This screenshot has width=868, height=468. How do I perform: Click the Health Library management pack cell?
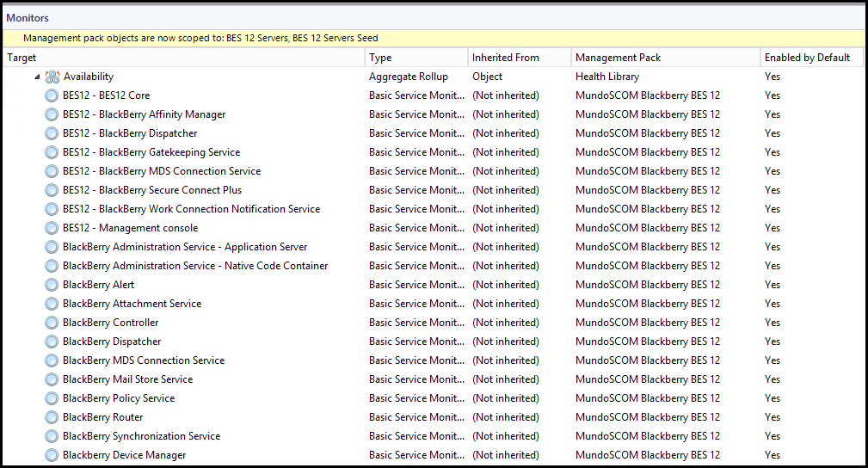(x=607, y=77)
